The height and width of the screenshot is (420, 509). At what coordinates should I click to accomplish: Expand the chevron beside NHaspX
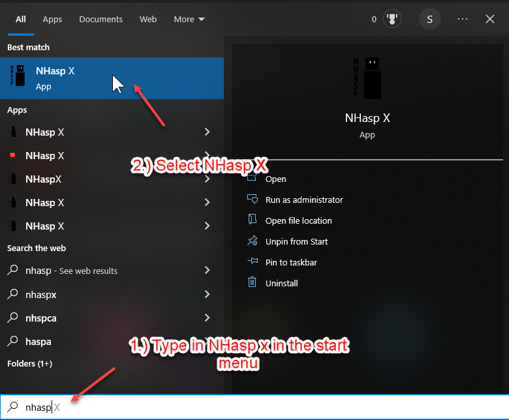pyautogui.click(x=207, y=179)
